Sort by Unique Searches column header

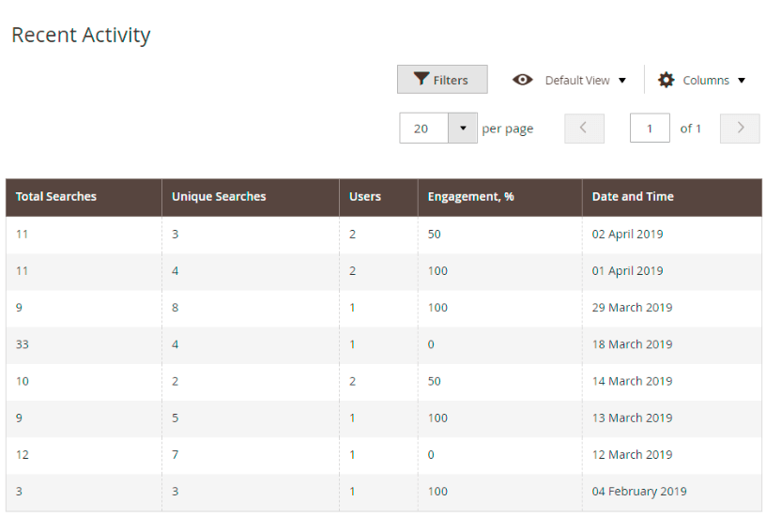[219, 197]
